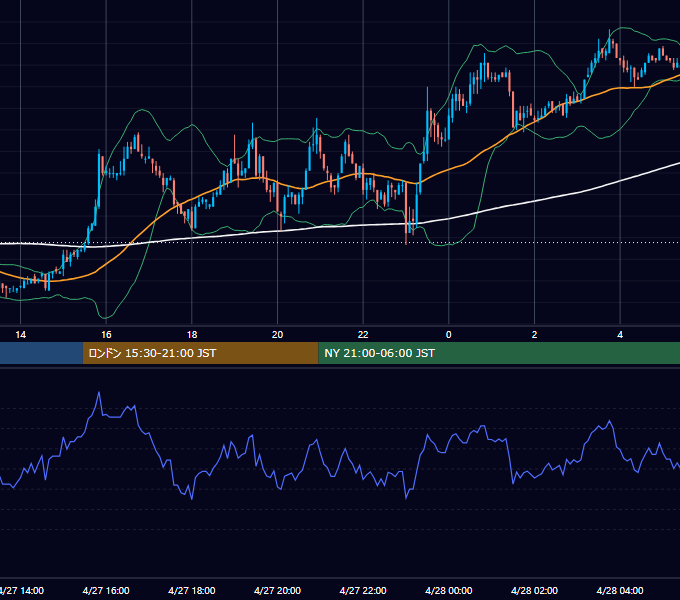Click the 4/28 00:00 time label
The image size is (680, 600).
pos(448,590)
